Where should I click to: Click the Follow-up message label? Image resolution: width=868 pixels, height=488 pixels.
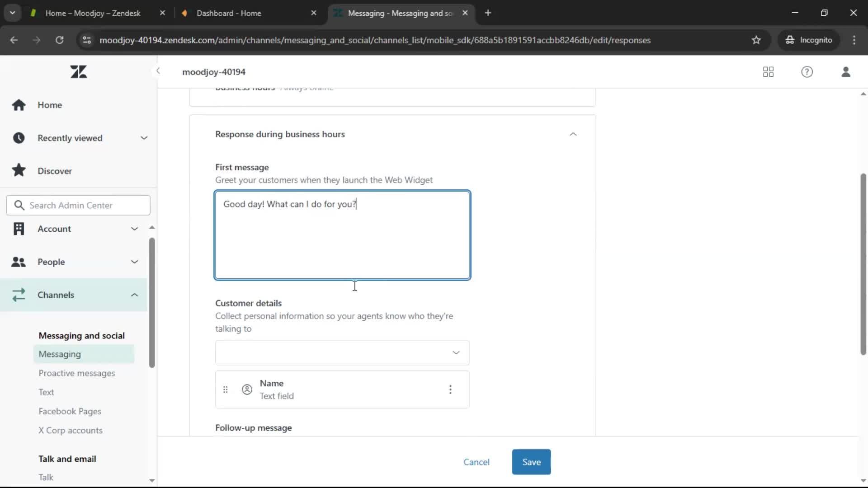253,427
